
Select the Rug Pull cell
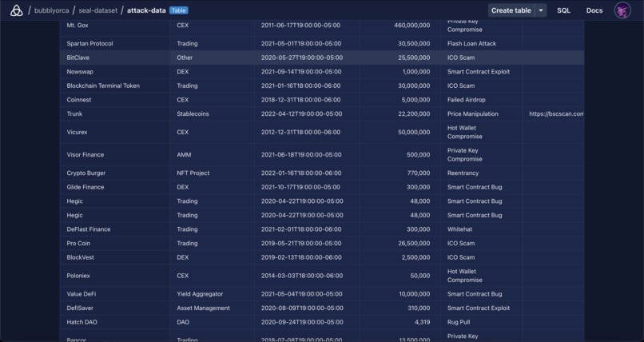point(481,322)
